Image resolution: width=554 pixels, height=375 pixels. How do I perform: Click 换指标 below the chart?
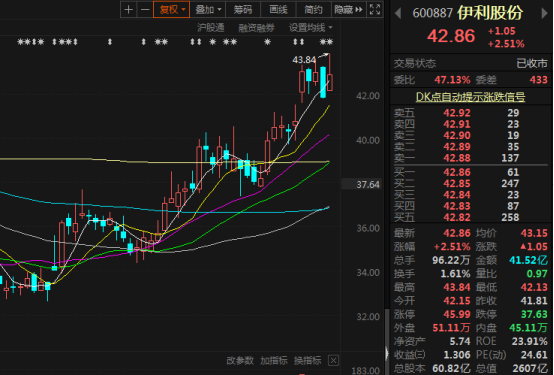[x=308, y=361]
